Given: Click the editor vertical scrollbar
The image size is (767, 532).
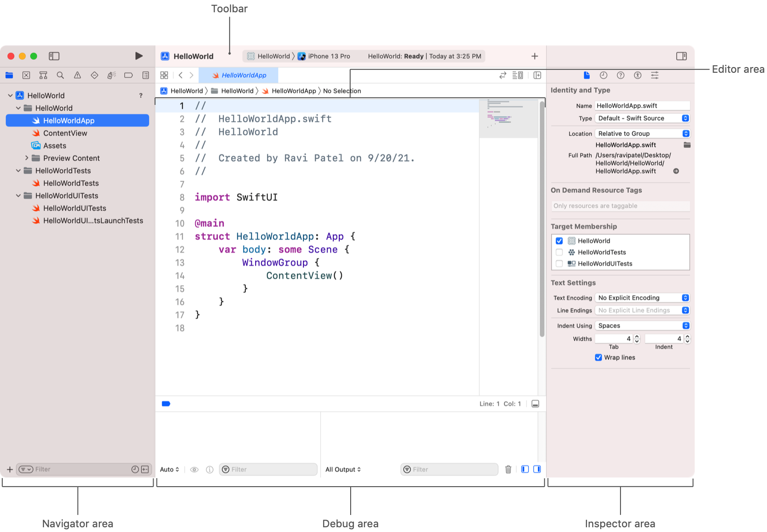Looking at the screenshot, I should (x=542, y=217).
